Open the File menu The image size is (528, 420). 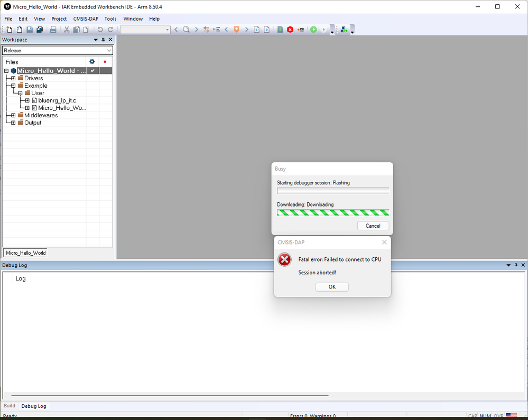[8, 19]
